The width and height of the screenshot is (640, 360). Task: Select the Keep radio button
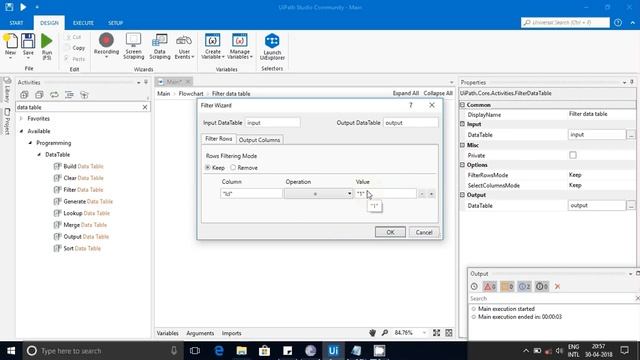[x=208, y=167]
